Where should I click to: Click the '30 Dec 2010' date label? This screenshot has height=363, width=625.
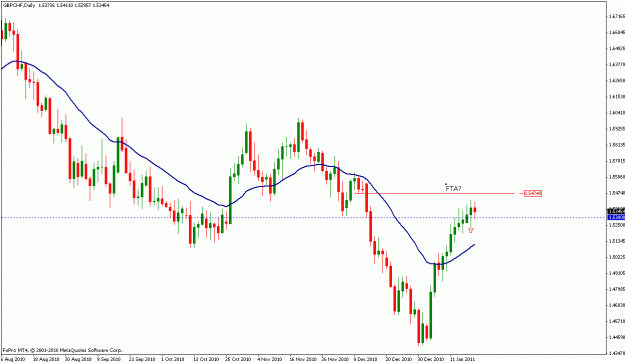pyautogui.click(x=431, y=359)
